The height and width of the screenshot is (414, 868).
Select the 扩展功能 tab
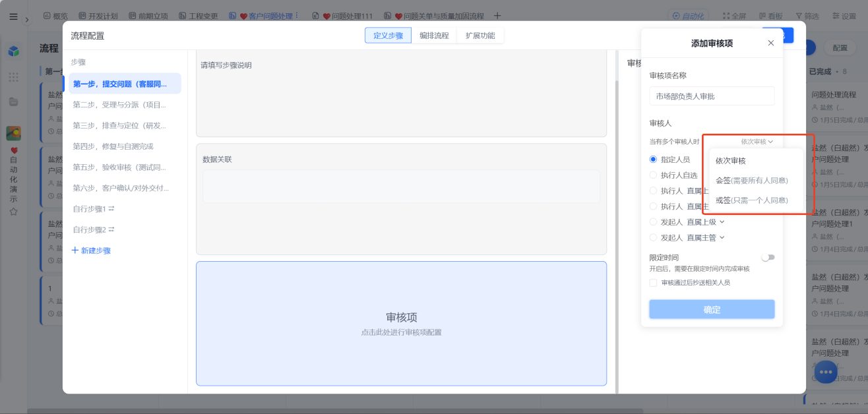(480, 36)
